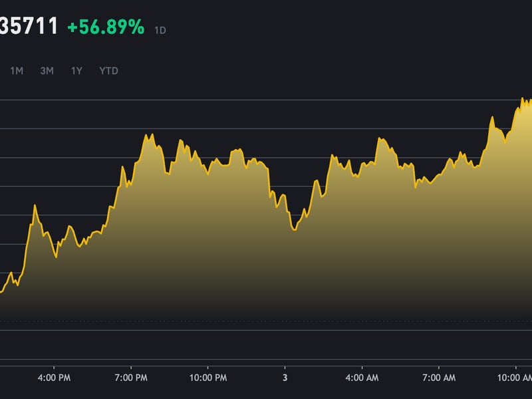Open the YTD chart view
Viewport: 532px width, 399px height.
pyautogui.click(x=108, y=70)
